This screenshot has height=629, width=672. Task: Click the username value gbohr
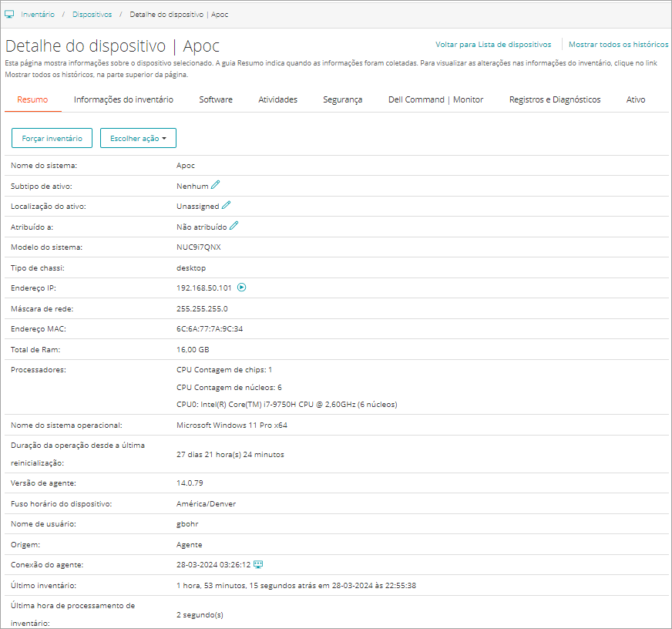[x=187, y=524]
